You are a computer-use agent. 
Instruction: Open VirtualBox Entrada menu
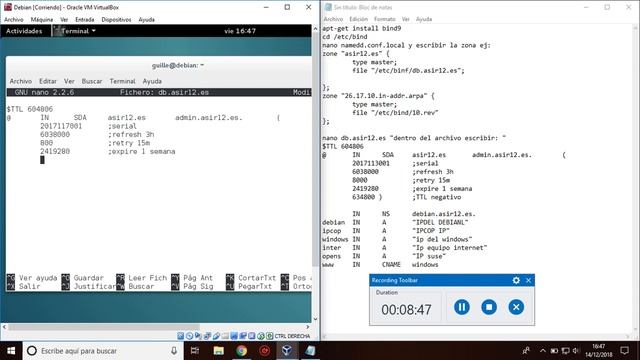pos(84,19)
